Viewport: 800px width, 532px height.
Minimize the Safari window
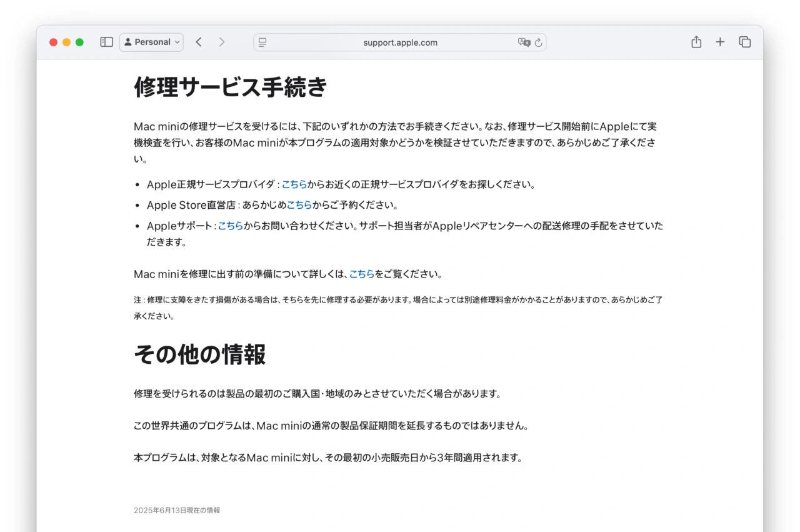(66, 42)
